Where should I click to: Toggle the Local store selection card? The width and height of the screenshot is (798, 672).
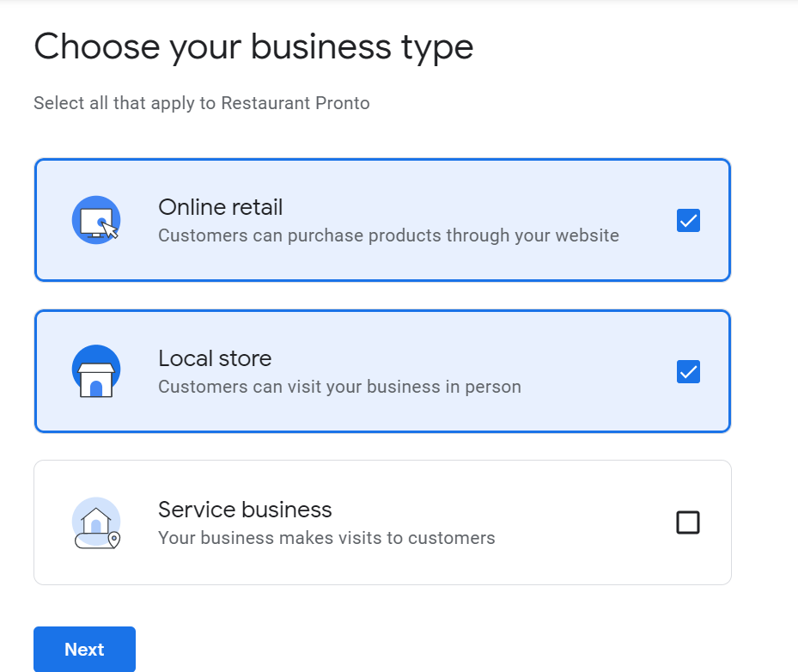pos(382,370)
